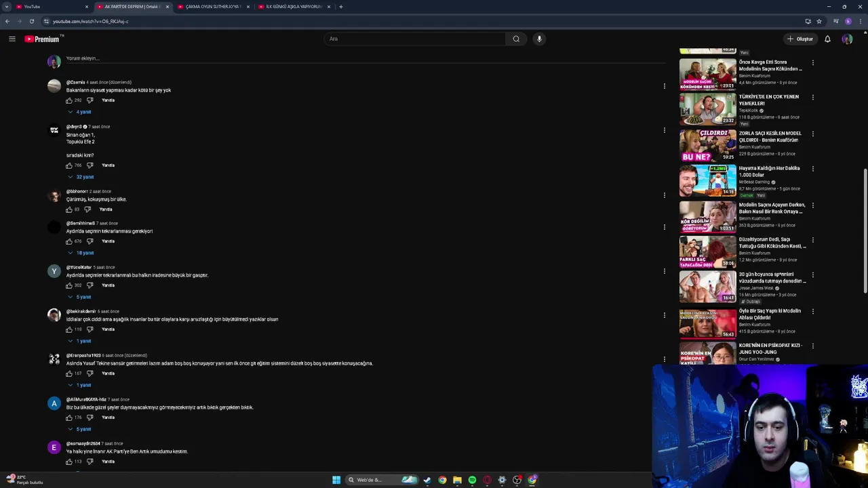
Task: Reload the page
Action: click(x=31, y=21)
